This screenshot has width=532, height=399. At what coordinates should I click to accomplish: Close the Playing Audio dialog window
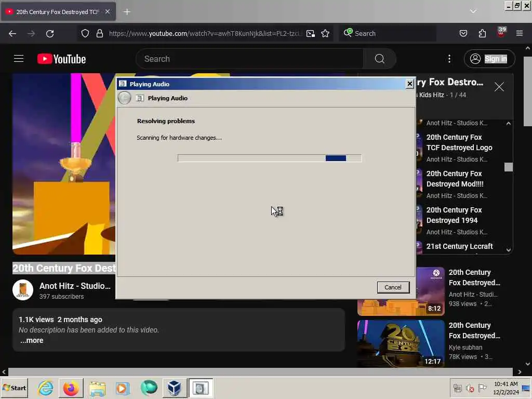click(409, 84)
